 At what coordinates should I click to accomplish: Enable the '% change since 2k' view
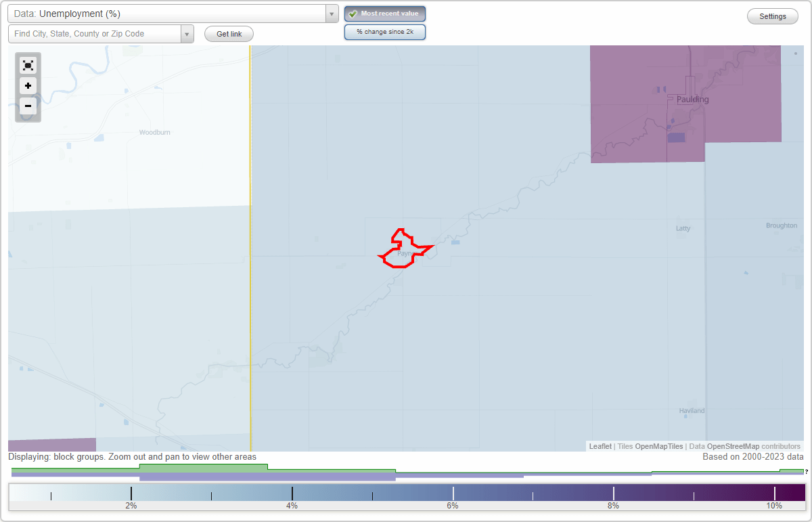(385, 31)
